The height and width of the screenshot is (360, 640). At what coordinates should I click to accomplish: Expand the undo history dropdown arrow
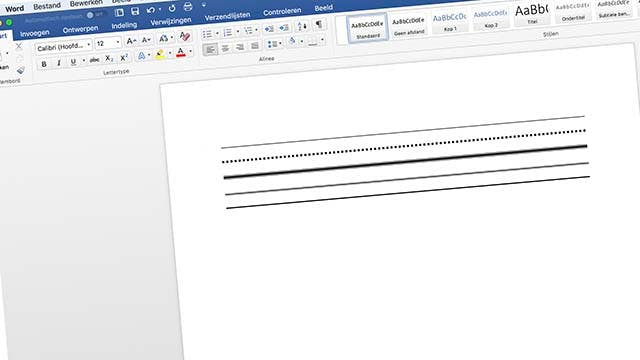(160, 9)
